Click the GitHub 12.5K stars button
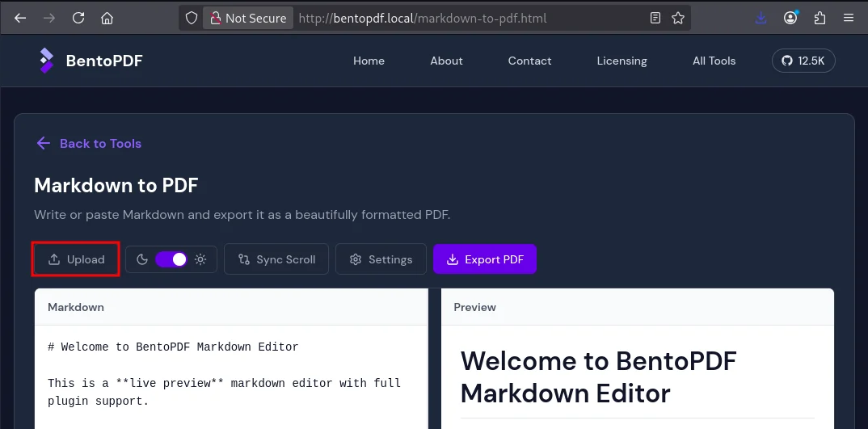This screenshot has width=868, height=429. 803,61
